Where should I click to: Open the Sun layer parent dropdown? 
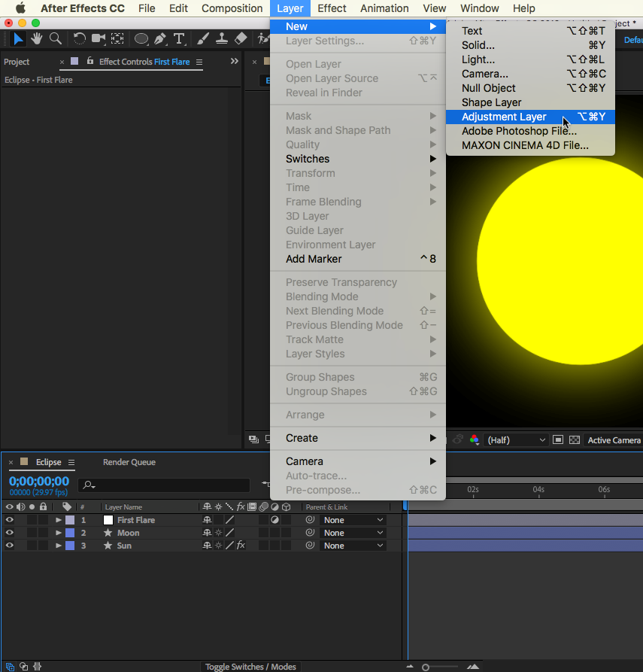tap(353, 546)
